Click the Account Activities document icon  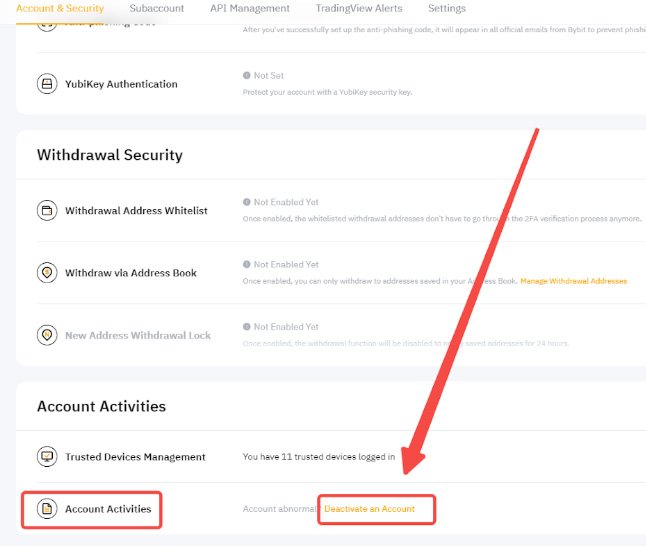(47, 509)
